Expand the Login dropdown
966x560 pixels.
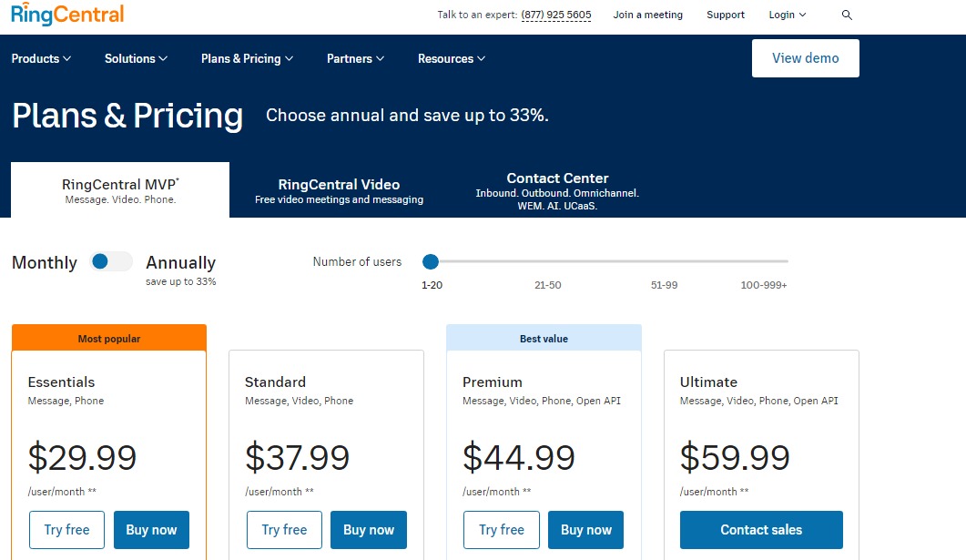(x=786, y=15)
